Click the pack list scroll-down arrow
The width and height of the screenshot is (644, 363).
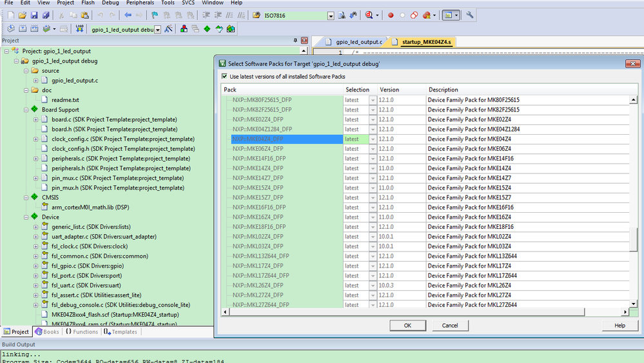click(x=633, y=304)
